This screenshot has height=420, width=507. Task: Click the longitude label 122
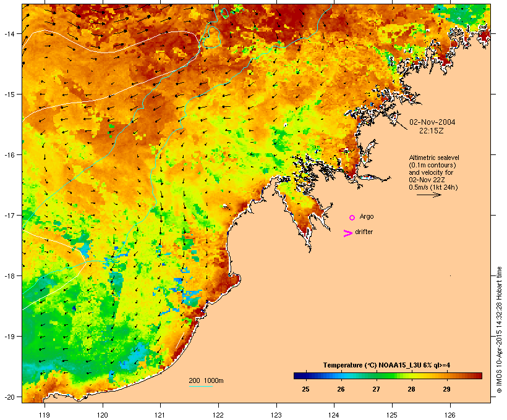(218, 415)
